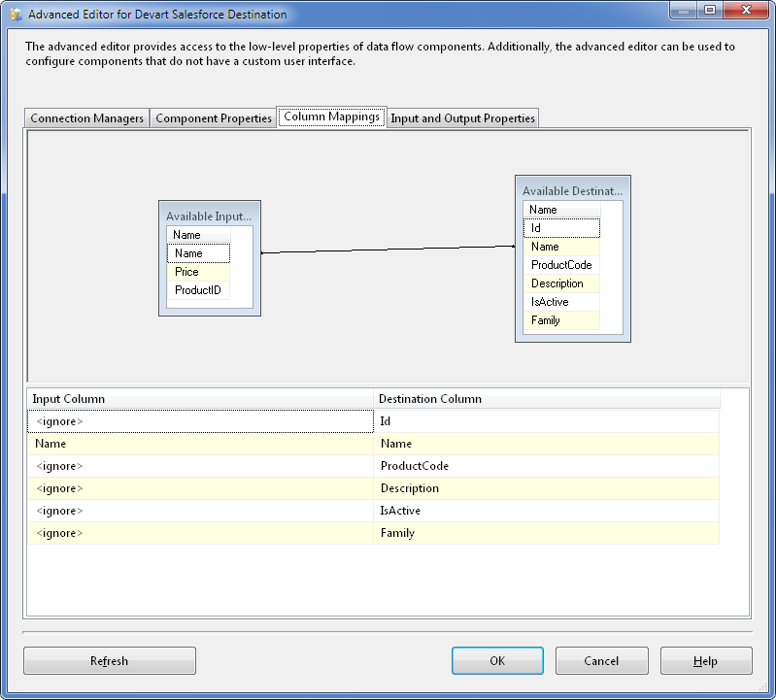776x700 pixels.
Task: Open input column dropdown for Family row
Action: [200, 533]
